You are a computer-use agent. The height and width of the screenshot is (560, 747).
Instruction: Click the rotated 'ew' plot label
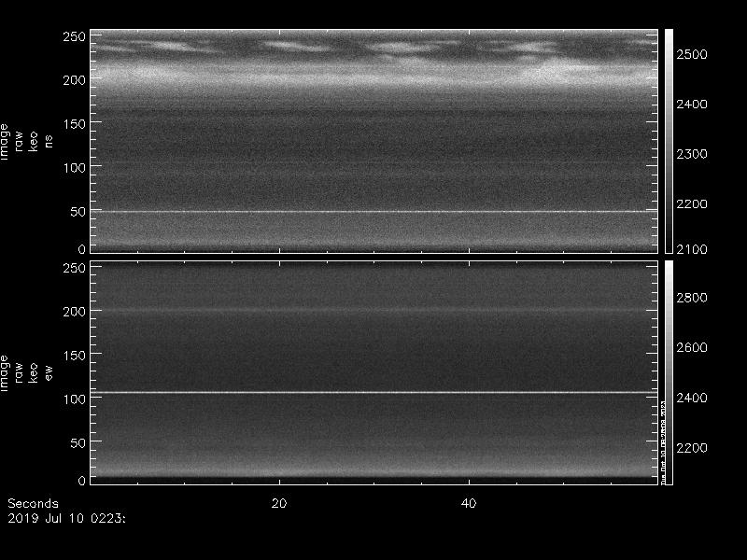[49, 372]
